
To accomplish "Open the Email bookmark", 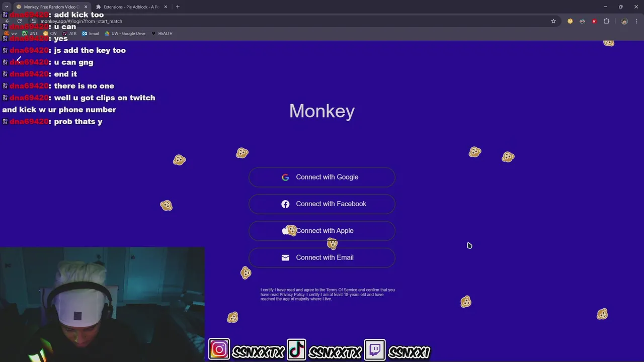I will [91, 34].
